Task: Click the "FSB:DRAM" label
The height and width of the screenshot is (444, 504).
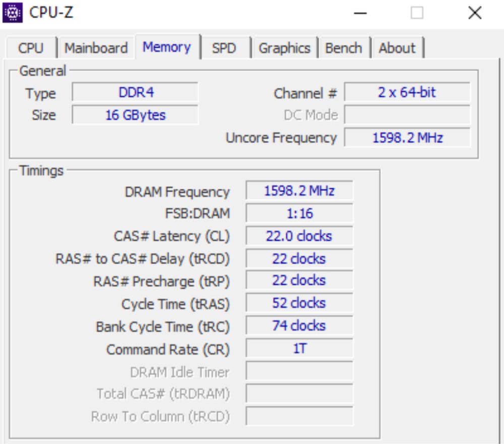Action: pyautogui.click(x=198, y=213)
